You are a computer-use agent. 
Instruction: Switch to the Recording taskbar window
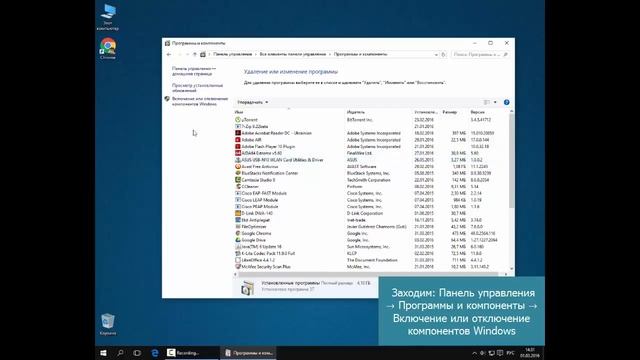(192, 353)
